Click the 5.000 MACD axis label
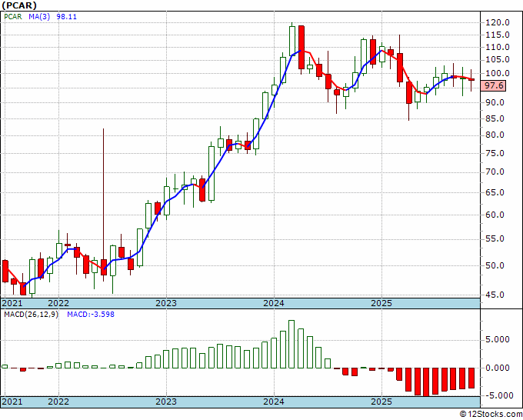Image resolution: width=523 pixels, height=420 pixels. [x=499, y=339]
